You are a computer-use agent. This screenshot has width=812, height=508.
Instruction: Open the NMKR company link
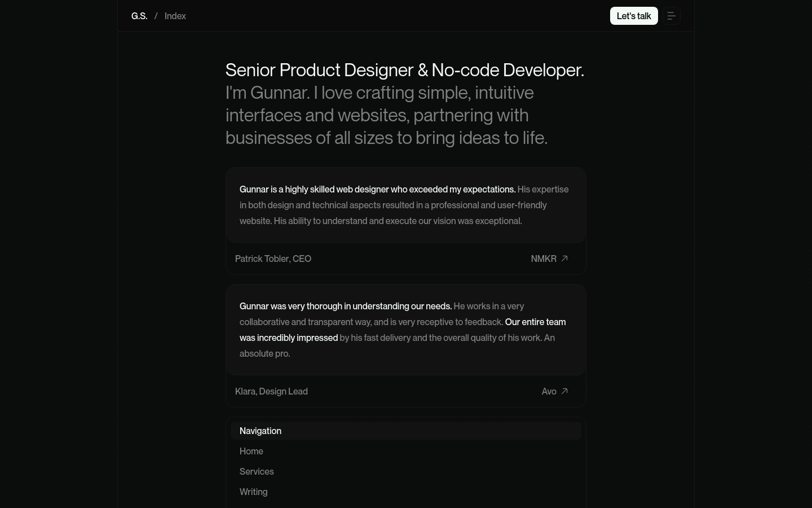pyautogui.click(x=544, y=259)
